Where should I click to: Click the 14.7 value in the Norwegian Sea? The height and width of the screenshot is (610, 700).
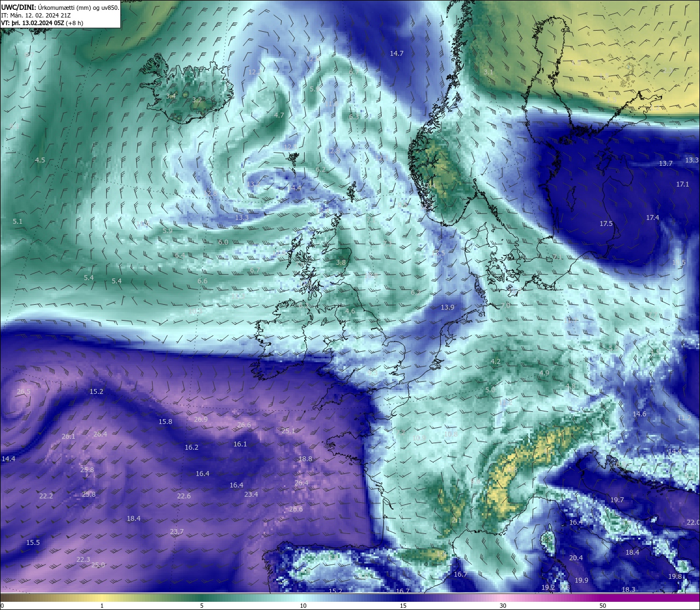coord(396,54)
